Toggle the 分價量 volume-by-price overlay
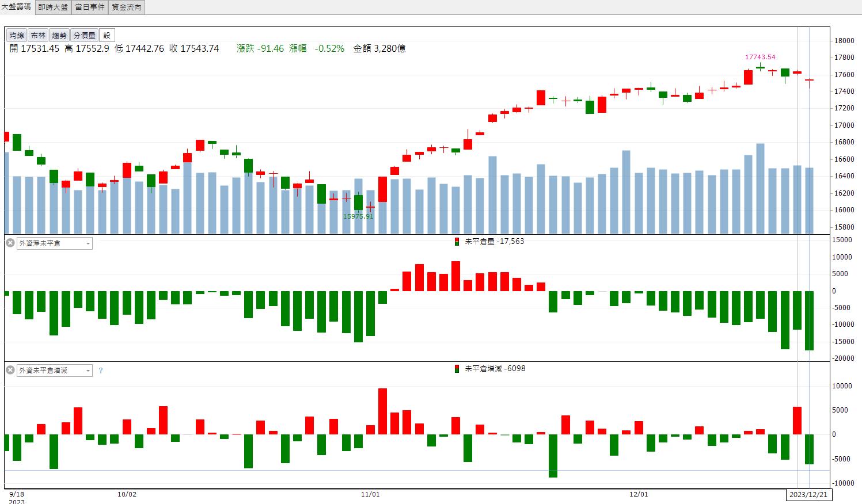This screenshot has width=862, height=504. tap(84, 36)
